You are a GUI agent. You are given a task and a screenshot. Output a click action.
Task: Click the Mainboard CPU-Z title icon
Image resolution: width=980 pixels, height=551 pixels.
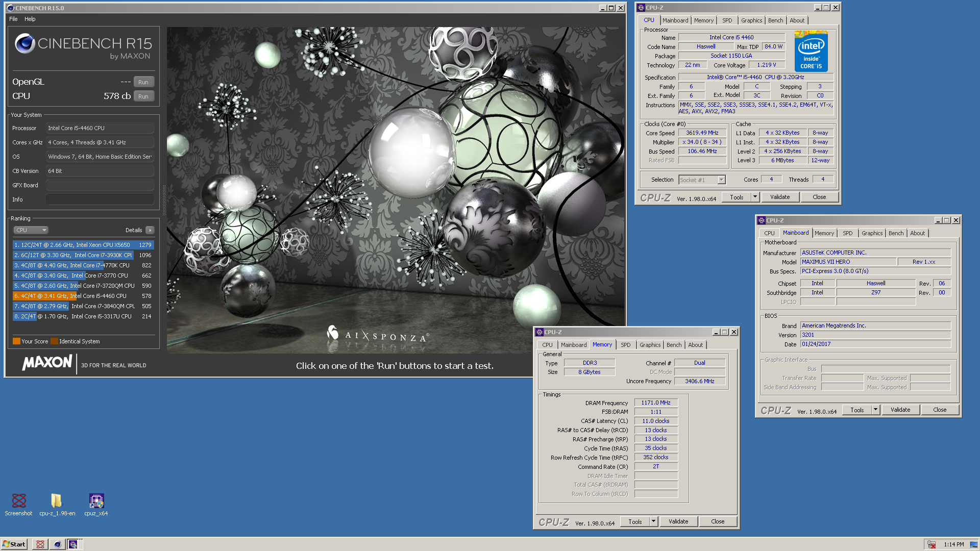(762, 220)
